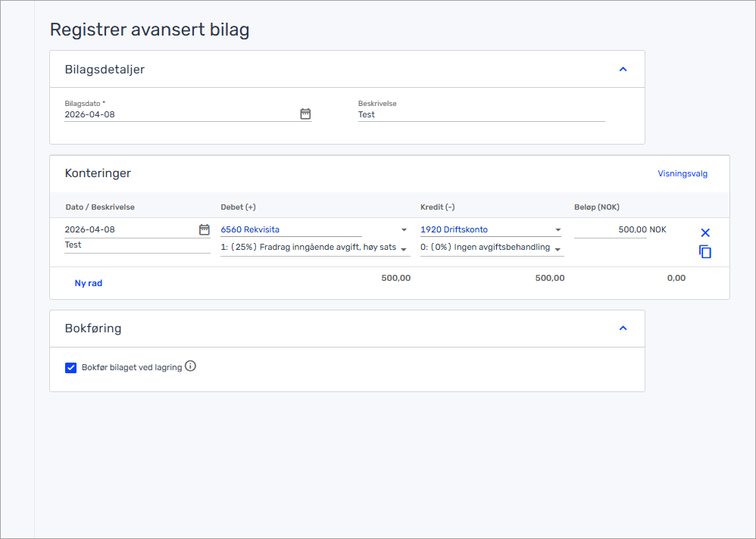Open the Kredit account dropdown arrow
Image resolution: width=756 pixels, height=539 pixels.
[x=558, y=230]
